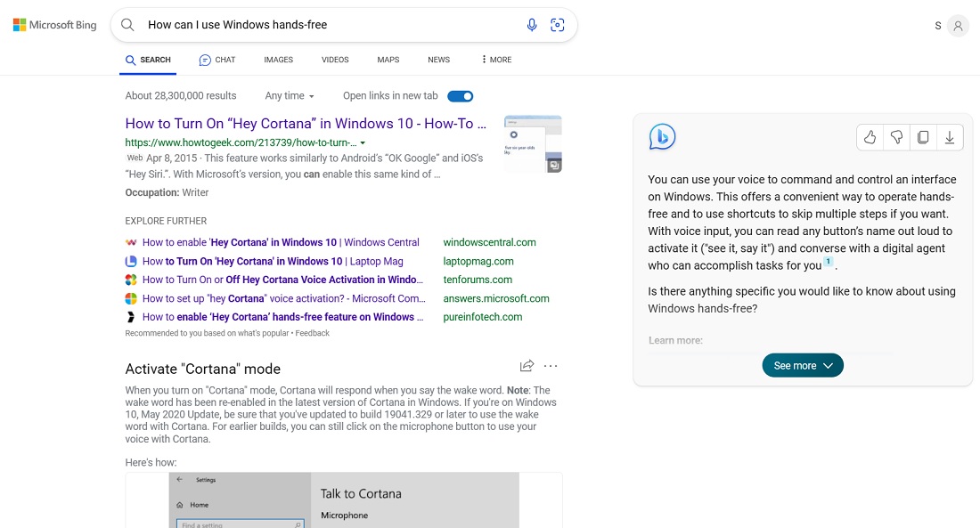Open the account profile avatar
The image size is (980, 528).
click(x=958, y=25)
